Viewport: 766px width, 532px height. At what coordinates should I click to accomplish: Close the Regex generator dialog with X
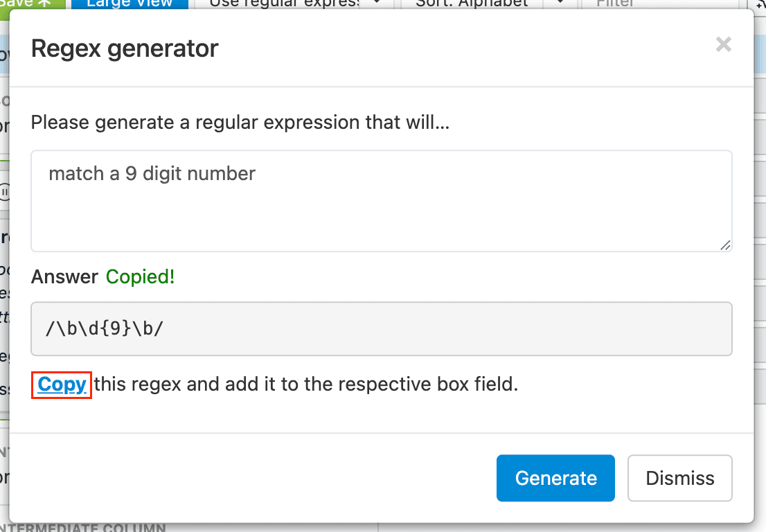click(x=724, y=46)
